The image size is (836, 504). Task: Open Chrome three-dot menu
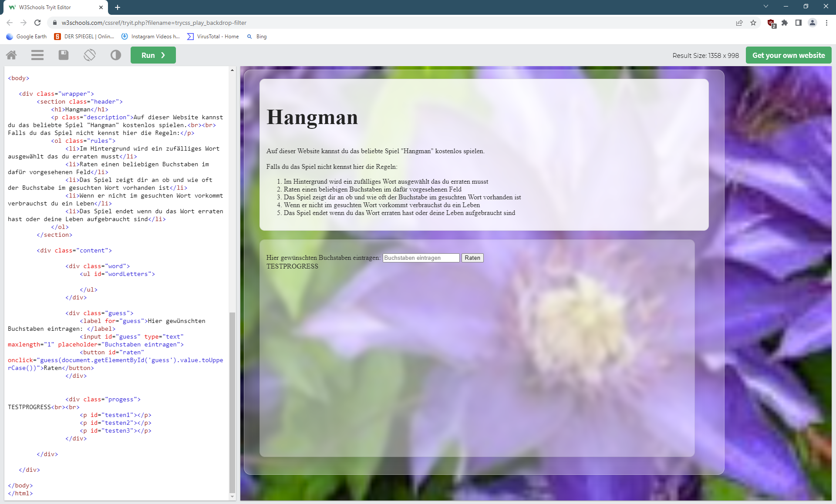[826, 23]
